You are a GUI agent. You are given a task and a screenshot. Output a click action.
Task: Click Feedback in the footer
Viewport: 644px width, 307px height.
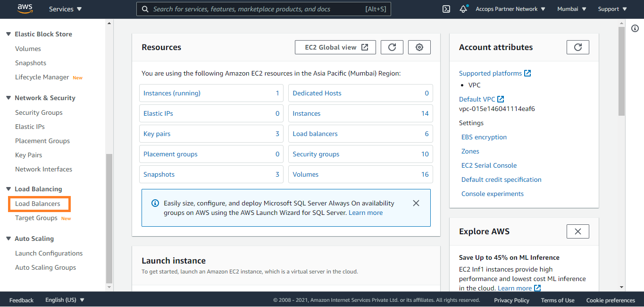point(21,300)
